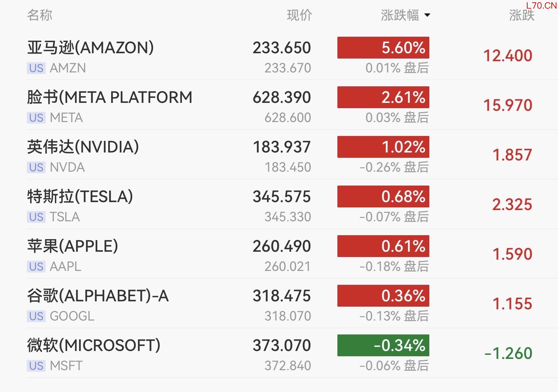Click the US market badge beside NVDA

click(x=36, y=167)
